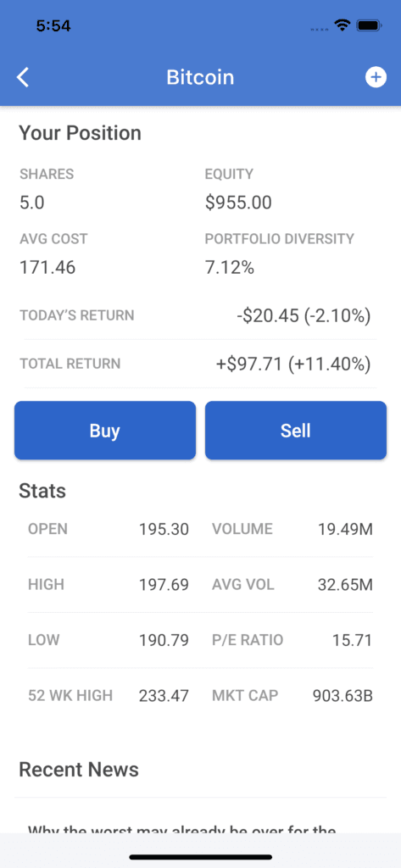This screenshot has width=401, height=868.
Task: Click the Buy button
Action: [105, 430]
